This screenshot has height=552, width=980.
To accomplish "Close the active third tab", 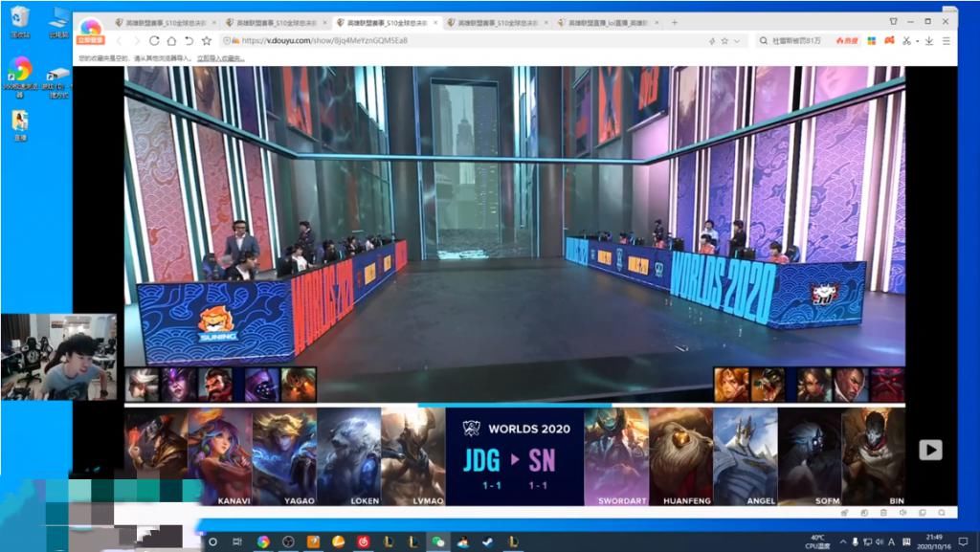I will click(435, 22).
